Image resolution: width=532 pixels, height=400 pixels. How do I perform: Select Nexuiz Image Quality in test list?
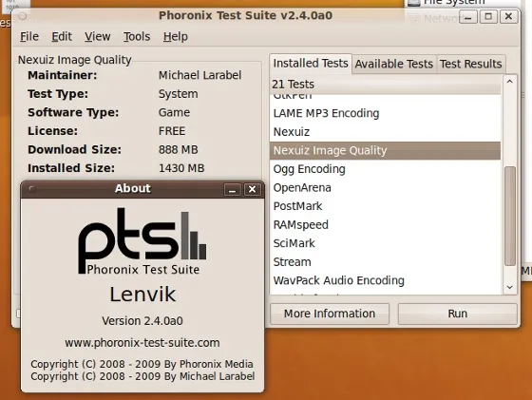pos(385,150)
